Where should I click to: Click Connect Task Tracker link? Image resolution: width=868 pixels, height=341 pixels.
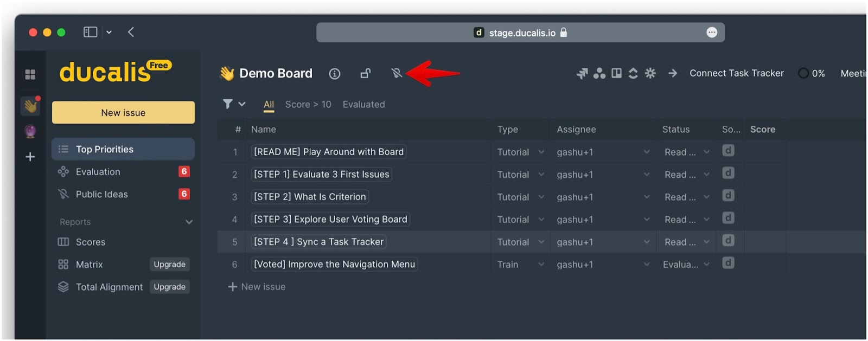[736, 73]
